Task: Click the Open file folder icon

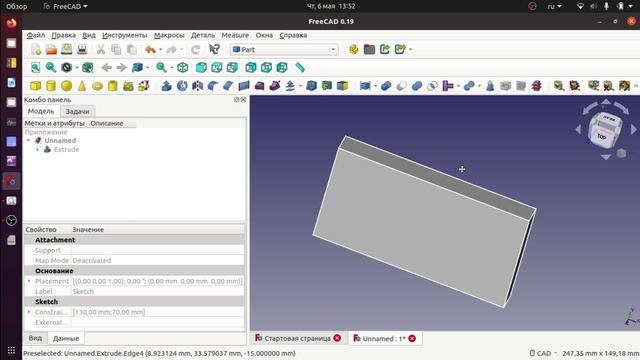Action: point(51,49)
